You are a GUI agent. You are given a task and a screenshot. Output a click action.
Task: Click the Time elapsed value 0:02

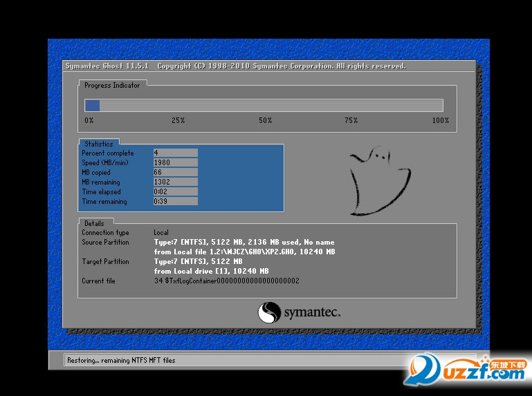[x=176, y=191]
